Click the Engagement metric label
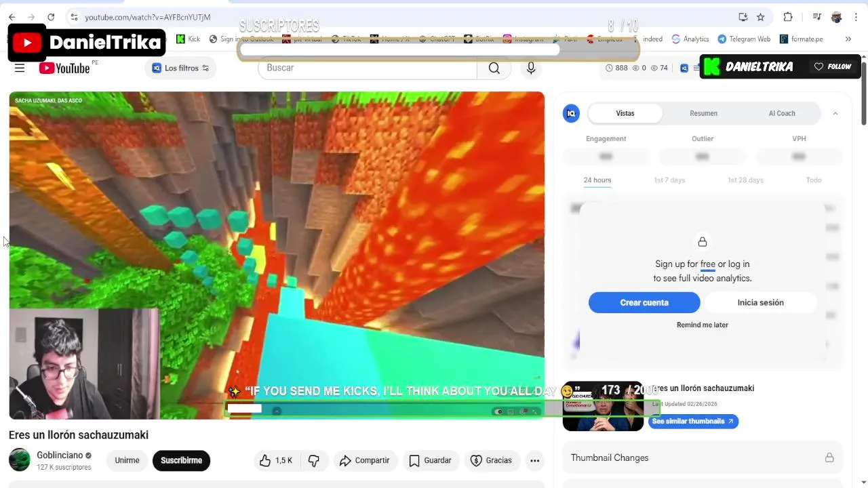 pyautogui.click(x=606, y=138)
